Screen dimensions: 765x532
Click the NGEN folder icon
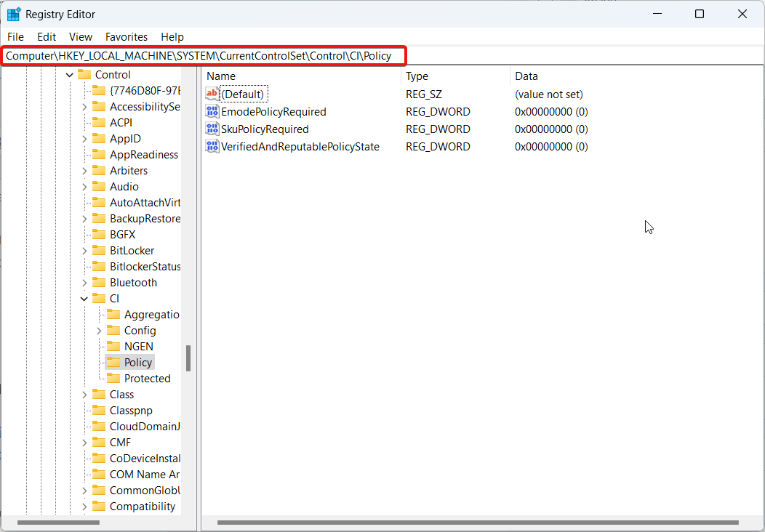coord(113,346)
